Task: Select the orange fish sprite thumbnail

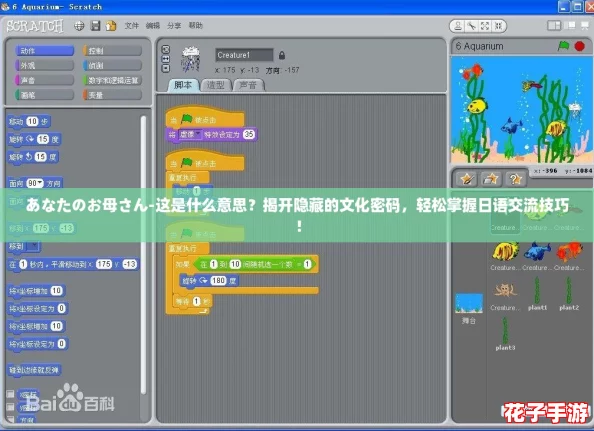Action: 569,252
